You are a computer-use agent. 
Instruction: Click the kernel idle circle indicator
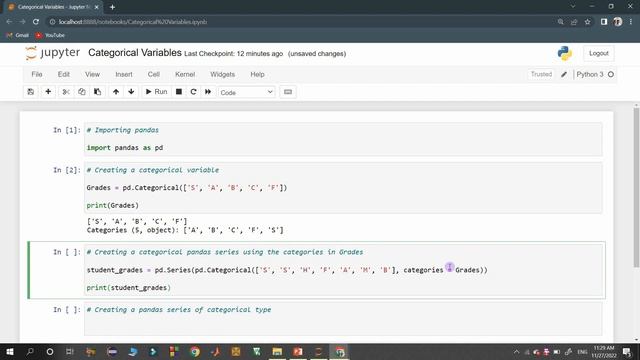[x=611, y=74]
